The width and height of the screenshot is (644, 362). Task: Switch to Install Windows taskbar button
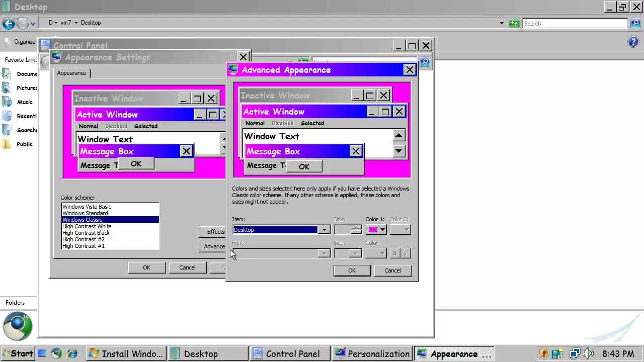point(125,353)
